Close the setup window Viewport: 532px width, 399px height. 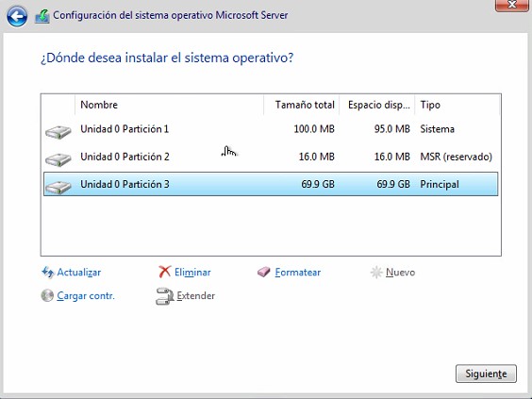511,5
